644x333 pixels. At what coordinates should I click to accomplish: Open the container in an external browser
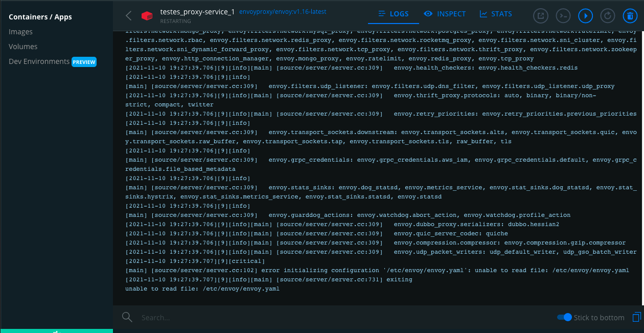540,16
